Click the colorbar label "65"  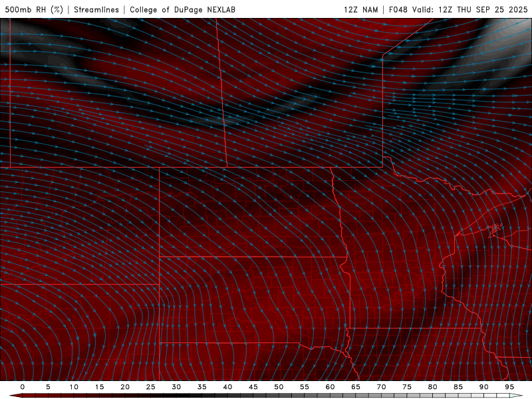pyautogui.click(x=356, y=387)
